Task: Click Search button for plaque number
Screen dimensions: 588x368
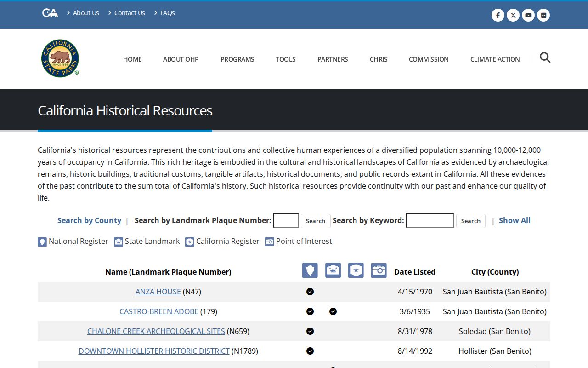Action: tap(316, 221)
